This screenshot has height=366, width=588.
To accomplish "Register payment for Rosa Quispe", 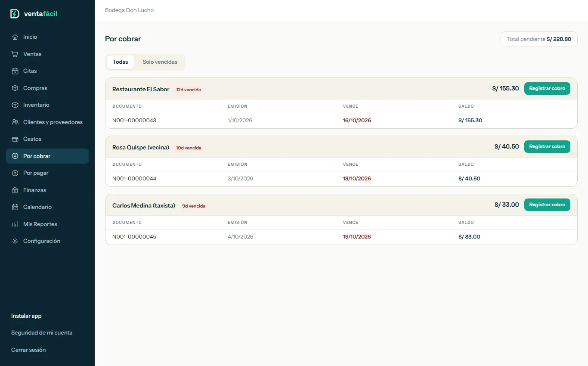I will point(547,147).
